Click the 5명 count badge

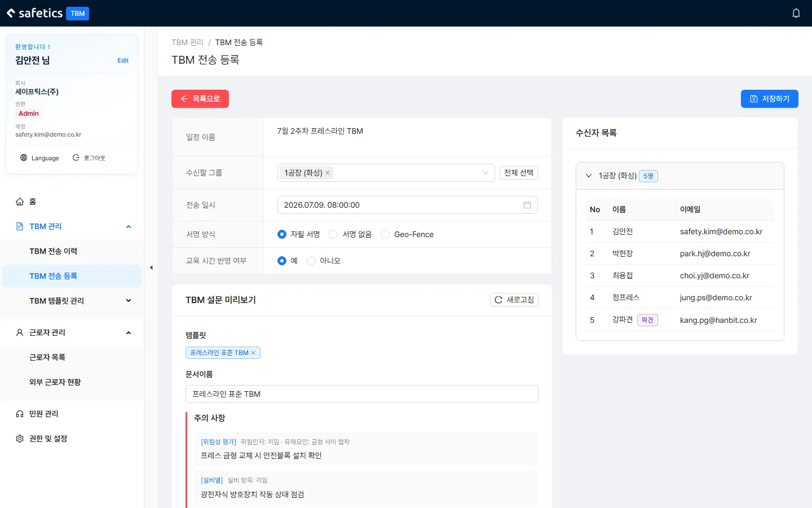648,176
